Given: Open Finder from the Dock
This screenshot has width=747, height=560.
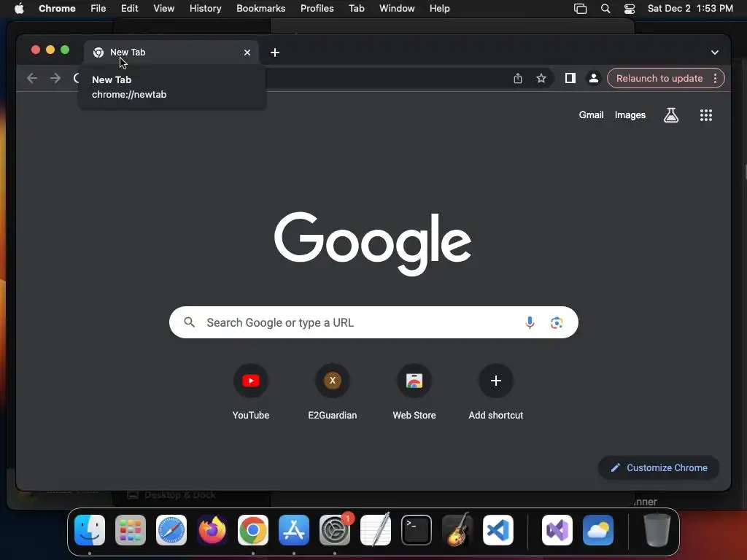Looking at the screenshot, I should click(90, 530).
